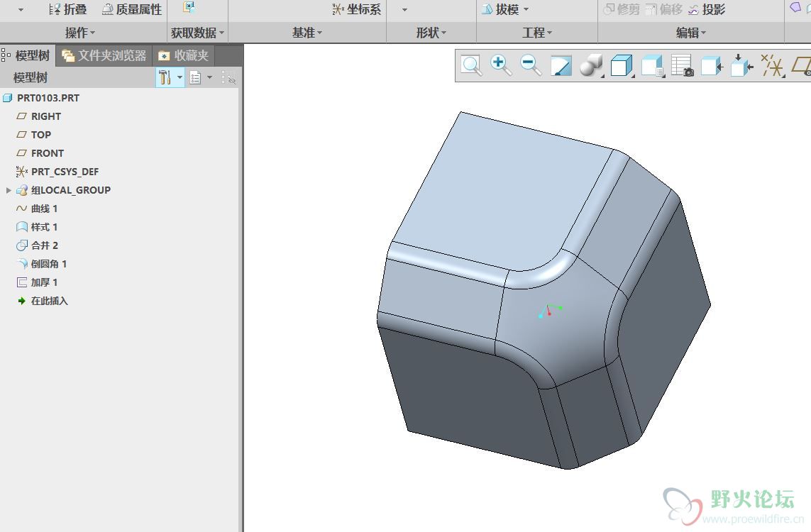The image size is (811, 532).
Task: Click the cube icon with single side arrow
Action: click(x=712, y=66)
